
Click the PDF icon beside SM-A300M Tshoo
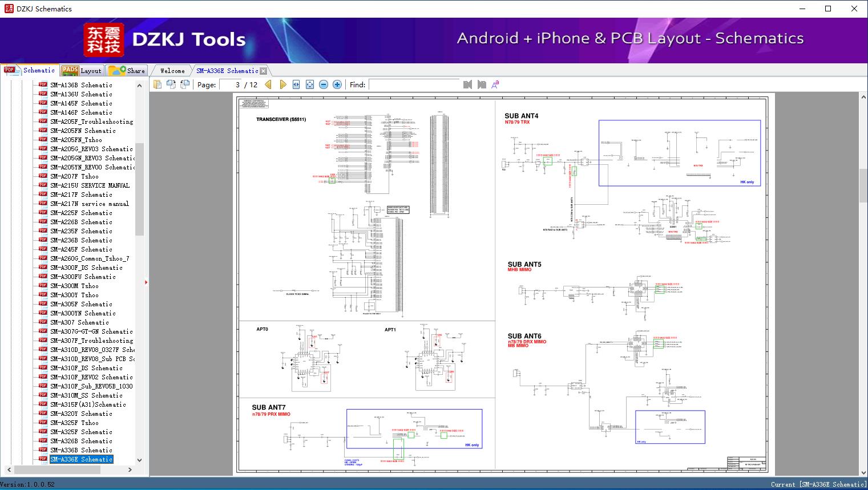[43, 285]
